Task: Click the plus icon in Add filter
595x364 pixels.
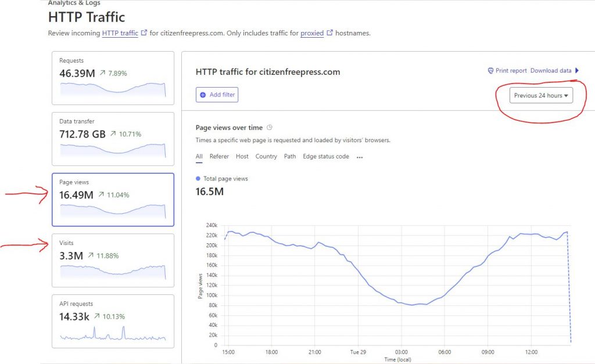Action: 203,95
